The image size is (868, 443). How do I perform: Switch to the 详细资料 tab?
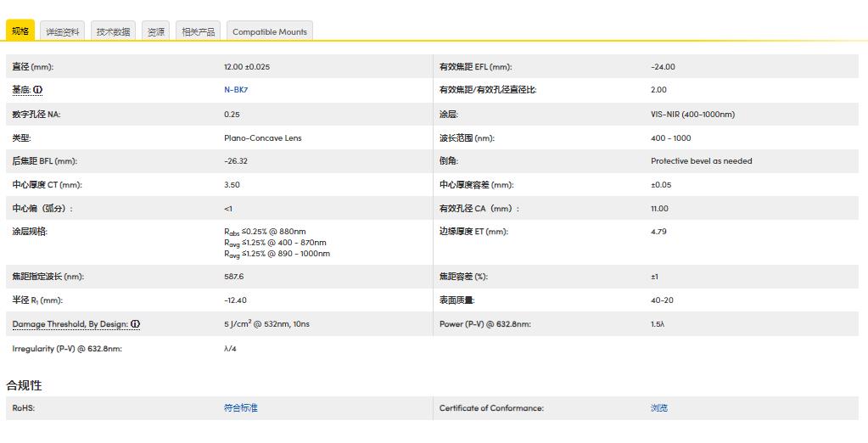tap(63, 31)
